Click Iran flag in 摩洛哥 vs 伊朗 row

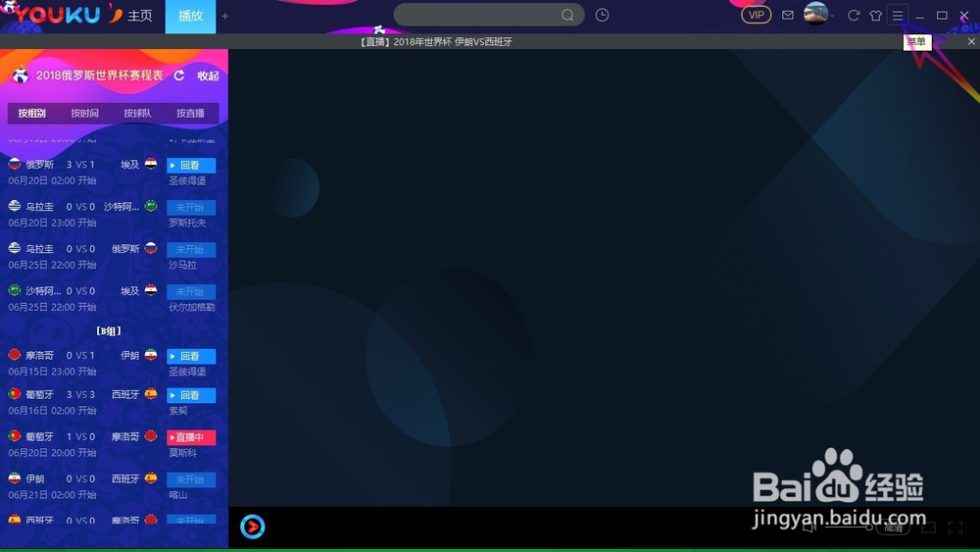[151, 355]
